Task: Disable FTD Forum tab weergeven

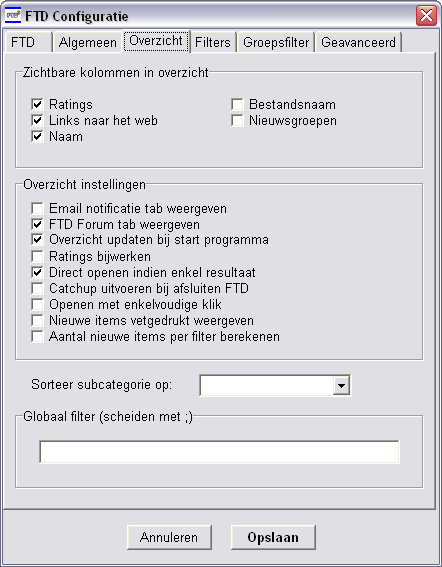Action: point(37,224)
